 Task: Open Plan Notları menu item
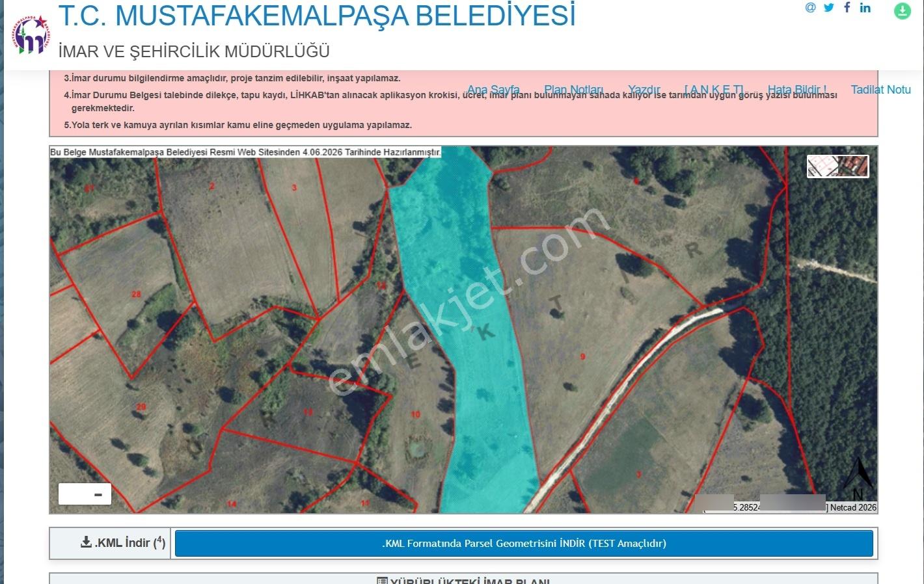coord(573,90)
